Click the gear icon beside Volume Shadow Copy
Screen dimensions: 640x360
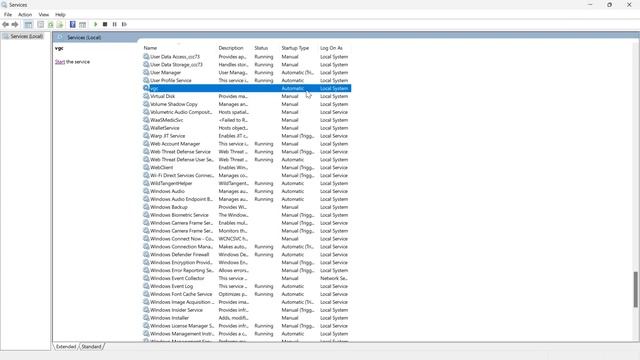point(146,104)
